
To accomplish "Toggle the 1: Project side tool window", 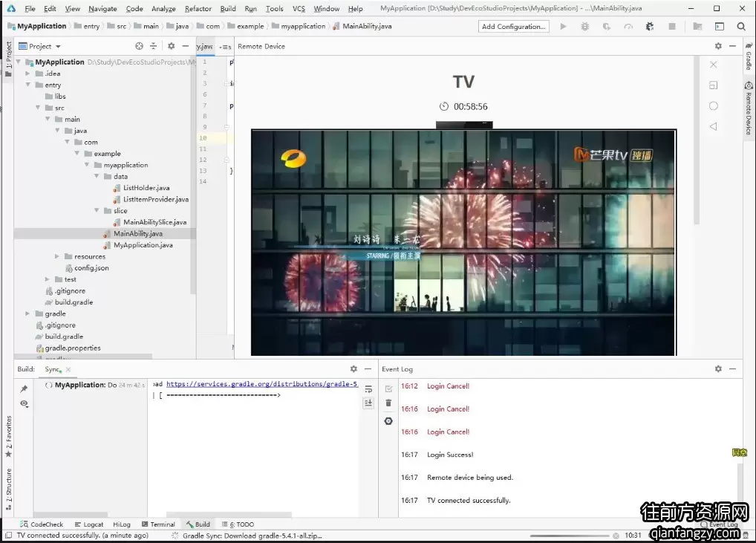I will [x=9, y=60].
